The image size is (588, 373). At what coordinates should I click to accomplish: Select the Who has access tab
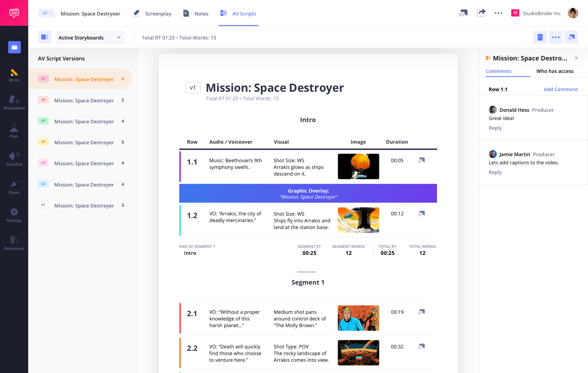[x=554, y=71]
